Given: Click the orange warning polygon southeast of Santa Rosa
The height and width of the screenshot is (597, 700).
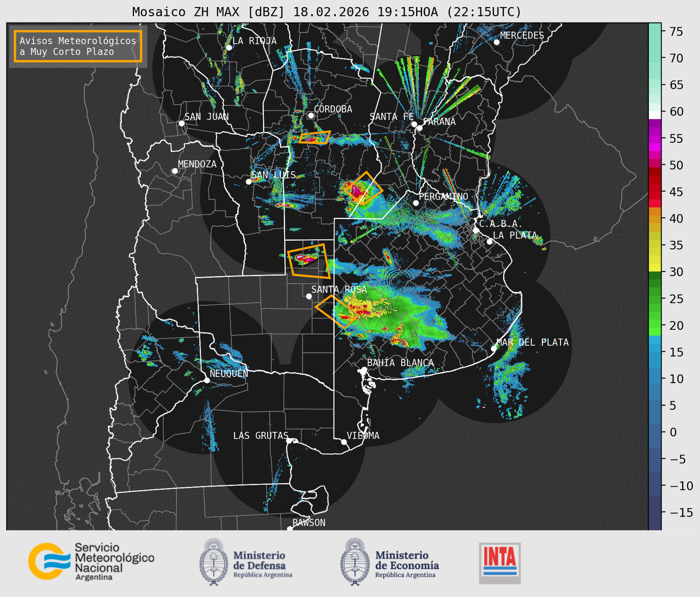Looking at the screenshot, I should tap(337, 312).
